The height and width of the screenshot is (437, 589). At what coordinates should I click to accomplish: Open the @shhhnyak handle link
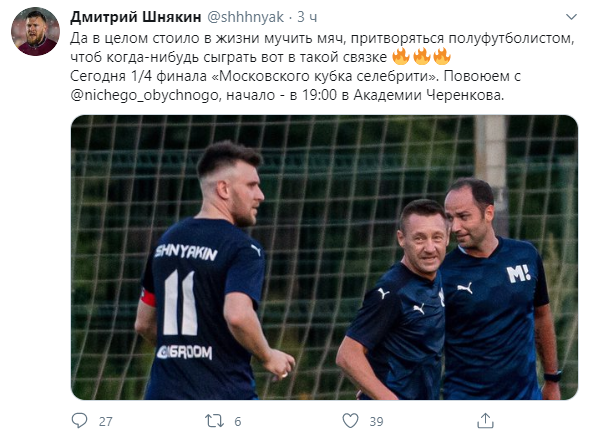(x=246, y=17)
